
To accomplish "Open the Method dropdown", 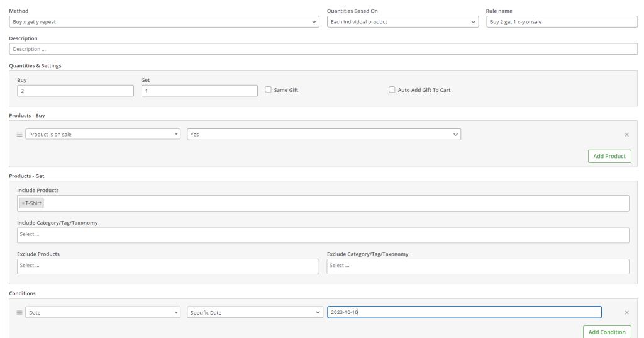I will pyautogui.click(x=164, y=22).
